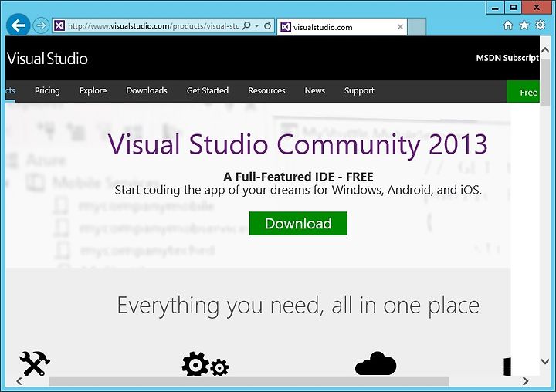Open the address bar dropdown arrow
This screenshot has width=556, height=392.
point(256,26)
